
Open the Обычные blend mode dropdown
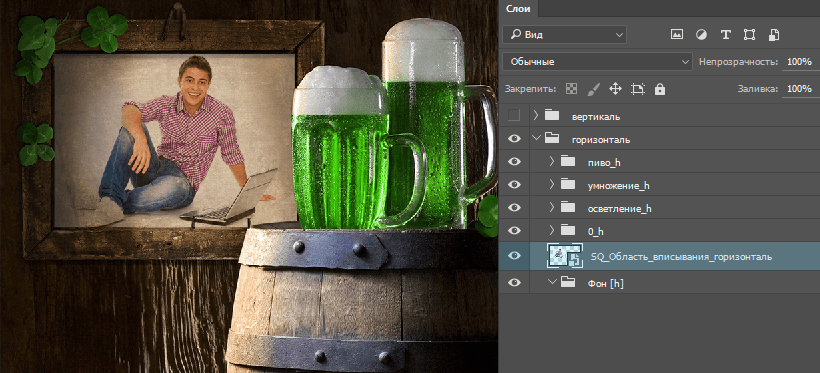click(x=597, y=62)
